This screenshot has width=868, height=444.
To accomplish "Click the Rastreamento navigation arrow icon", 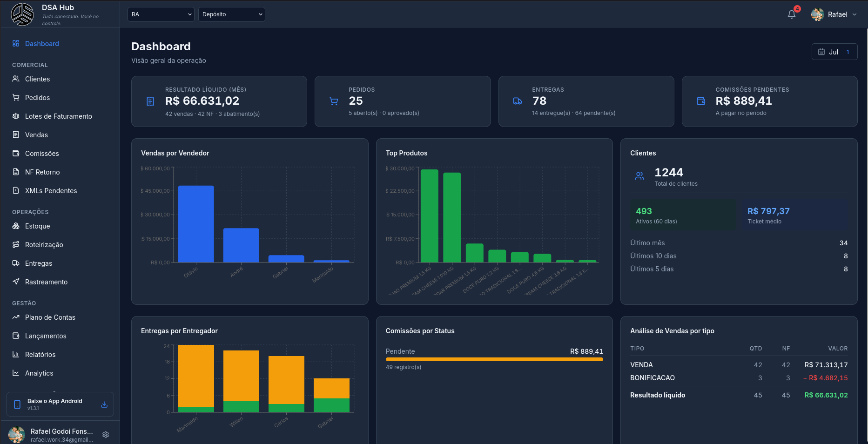I will [x=16, y=282].
